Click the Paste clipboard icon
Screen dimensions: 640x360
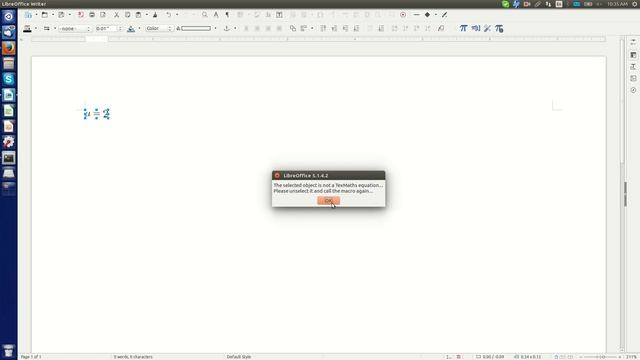tap(138, 15)
